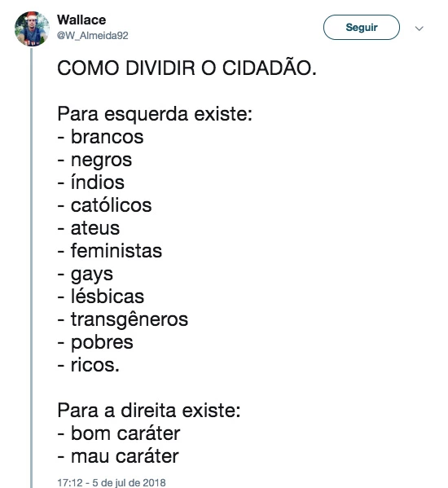Viewport: 448px width, 488px height.
Task: Click the 17:12 - 5 de jul de 2018 timestamp
Action: [x=112, y=482]
